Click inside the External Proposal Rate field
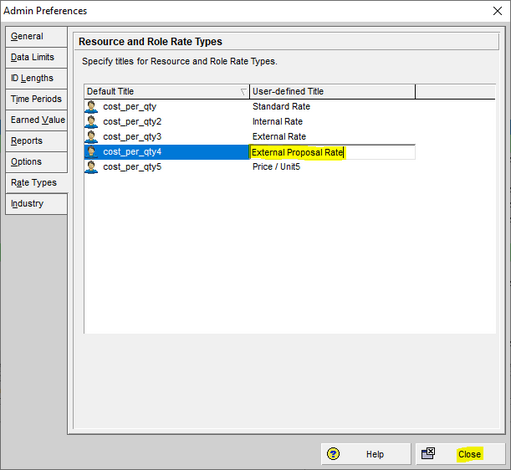The image size is (511, 470). pyautogui.click(x=332, y=152)
